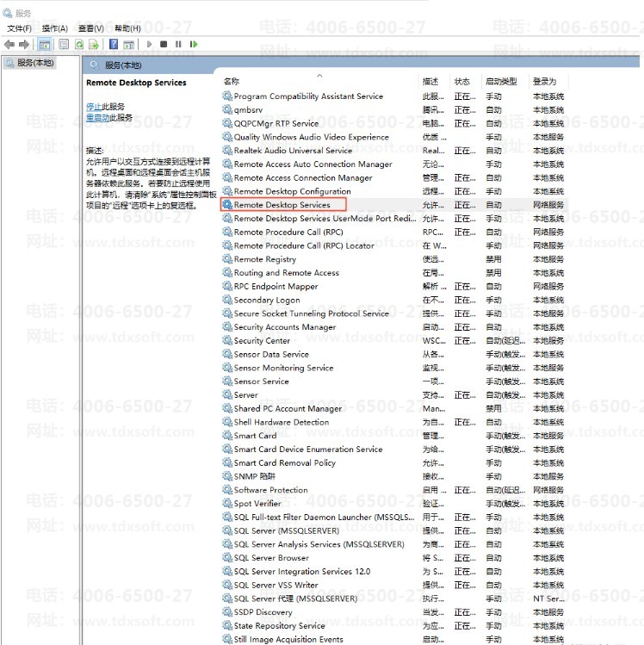The width and height of the screenshot is (644, 645).
Task: Open the 操作(A) menu
Action: [x=55, y=28]
